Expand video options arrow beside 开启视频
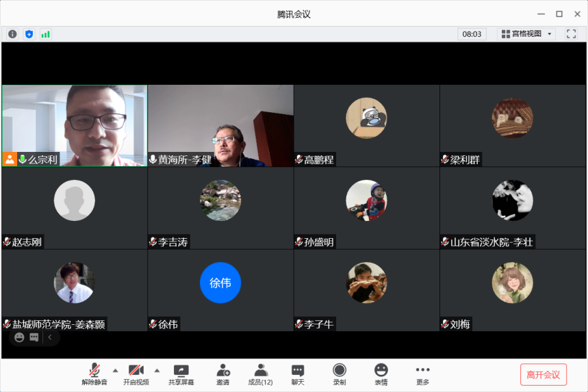588x392 pixels. (157, 371)
